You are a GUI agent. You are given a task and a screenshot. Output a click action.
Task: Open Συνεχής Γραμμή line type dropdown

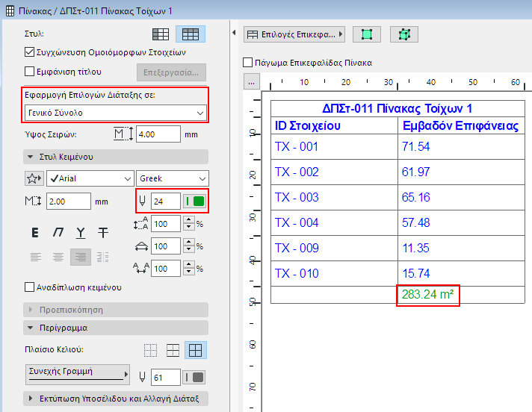(78, 375)
